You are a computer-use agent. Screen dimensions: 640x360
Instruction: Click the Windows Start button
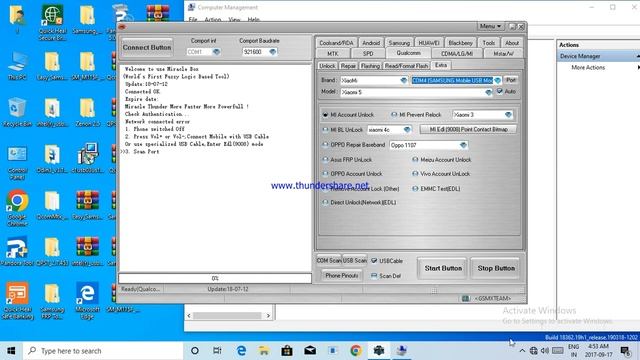pos(11,351)
